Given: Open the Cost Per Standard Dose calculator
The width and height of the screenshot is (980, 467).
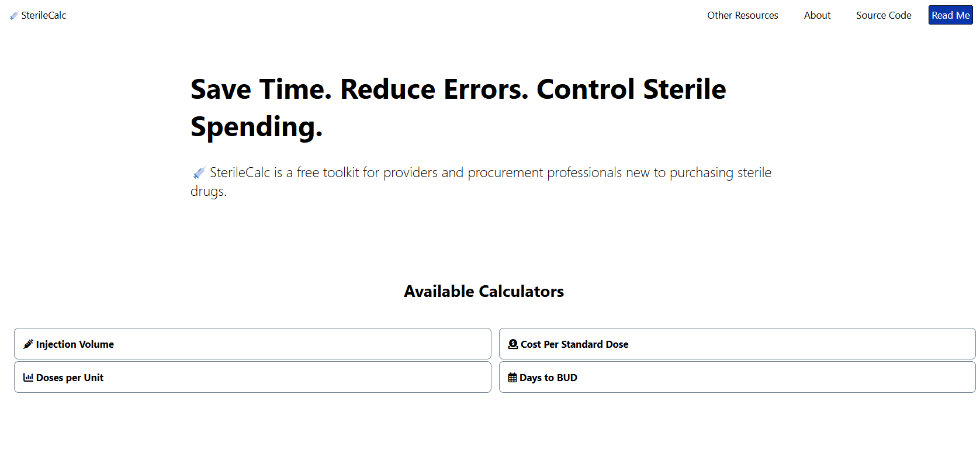Looking at the screenshot, I should (x=737, y=344).
